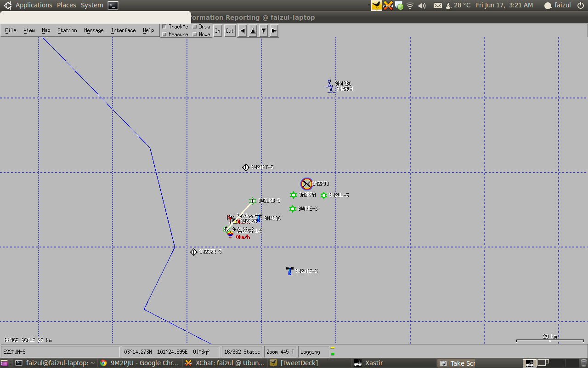Pan map right with arrow button
588x368 pixels.
274,31
